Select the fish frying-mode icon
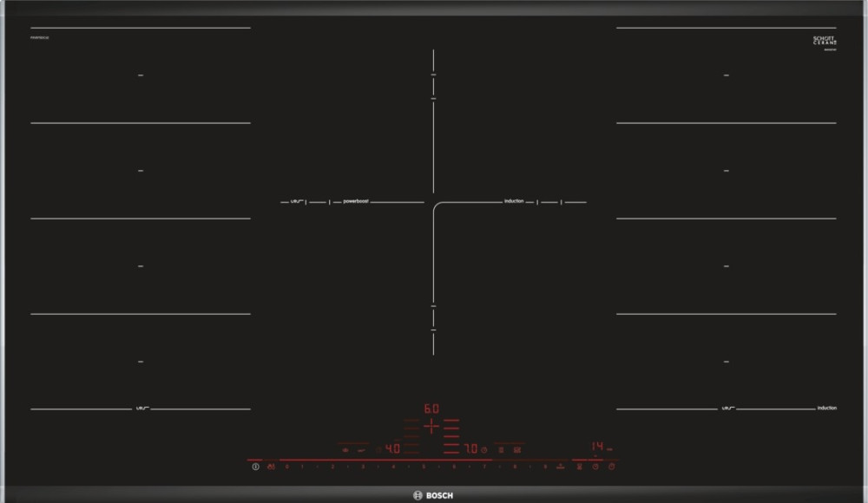The width and height of the screenshot is (868, 503). coord(359,449)
